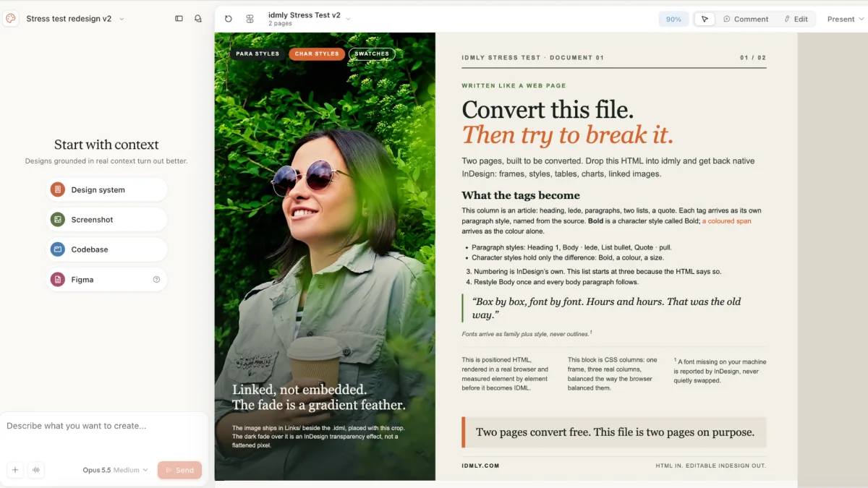Viewport: 868px width, 488px height.
Task: Click the '2 pages' subtitle text
Action: click(280, 24)
